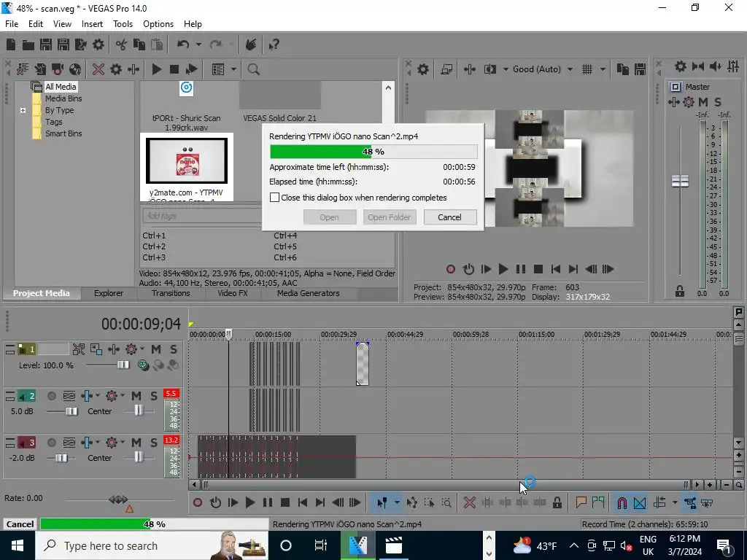Click the Undo arrow icon
This screenshot has height=560, width=747.
pyautogui.click(x=183, y=44)
